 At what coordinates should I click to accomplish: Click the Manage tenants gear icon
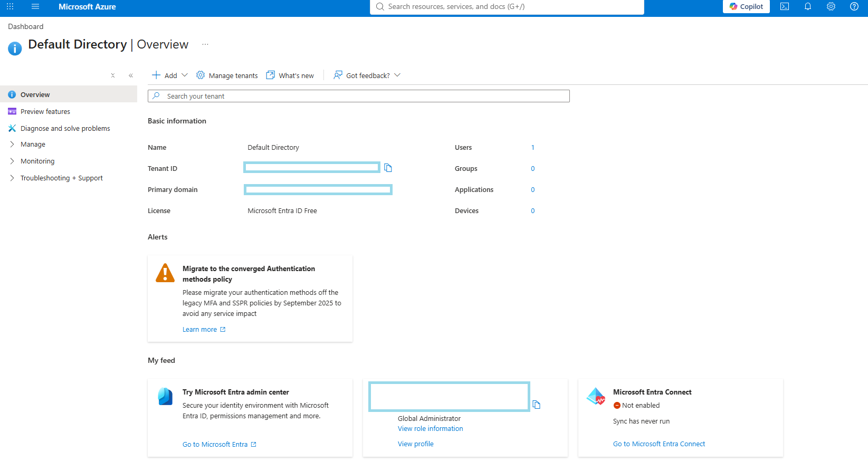coord(201,75)
